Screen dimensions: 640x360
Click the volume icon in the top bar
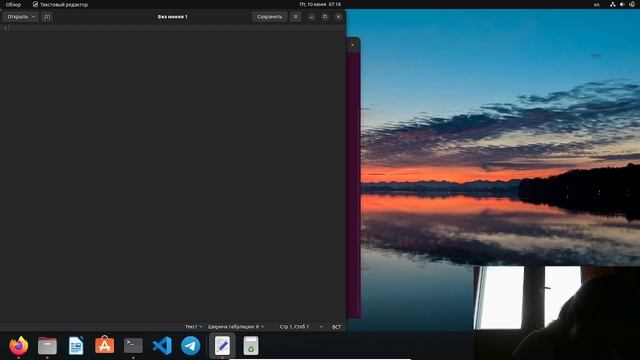622,4
